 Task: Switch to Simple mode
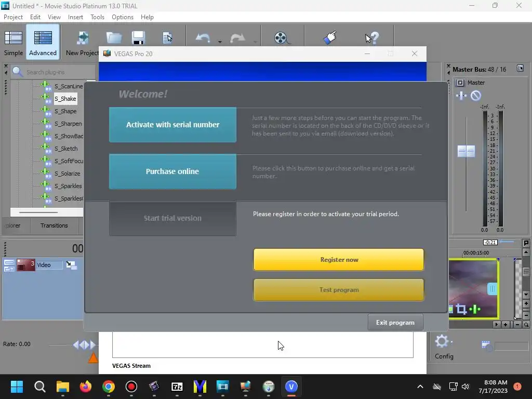(x=14, y=43)
